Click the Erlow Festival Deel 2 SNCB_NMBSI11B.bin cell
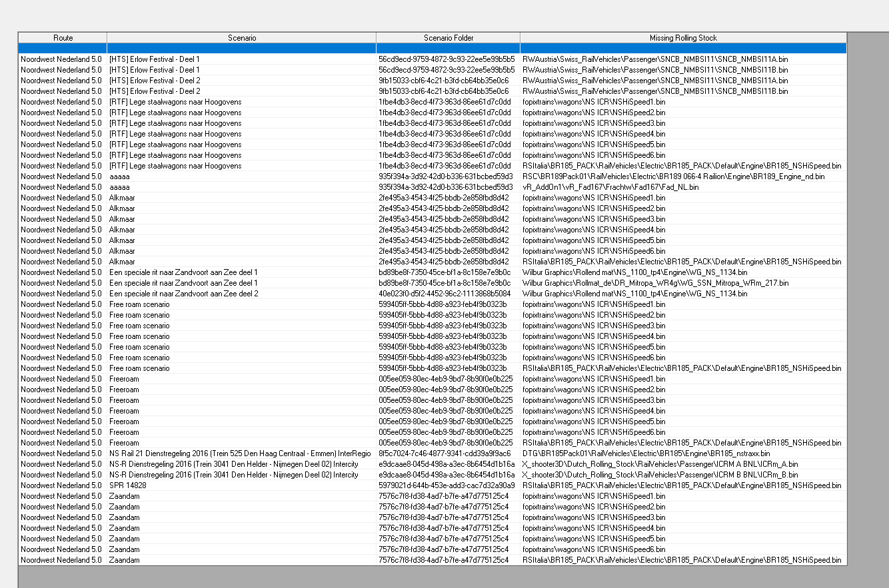889x588 pixels. (655, 91)
